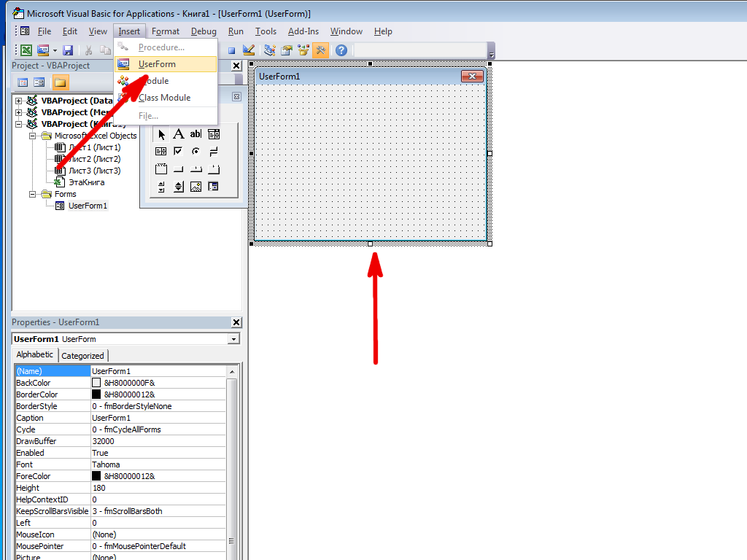Select Лист2 (Лист2) in the project tree
Viewport: 747px width, 560px height.
coord(94,159)
